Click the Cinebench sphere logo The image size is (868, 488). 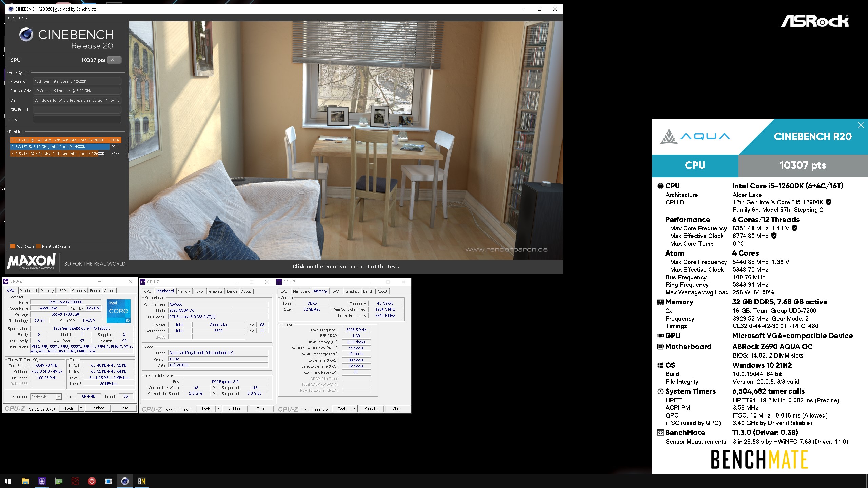tap(26, 35)
